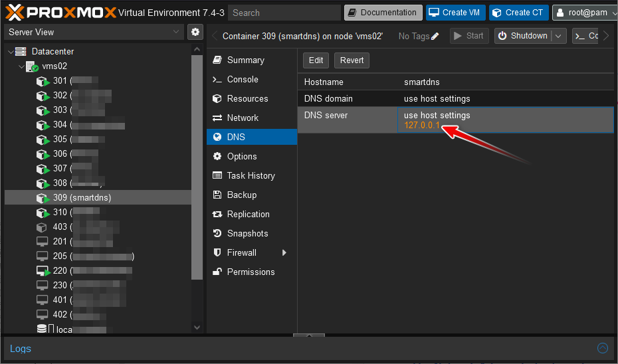Collapse the Datacenter tree node
Viewport: 618px width, 364px height.
coord(10,51)
